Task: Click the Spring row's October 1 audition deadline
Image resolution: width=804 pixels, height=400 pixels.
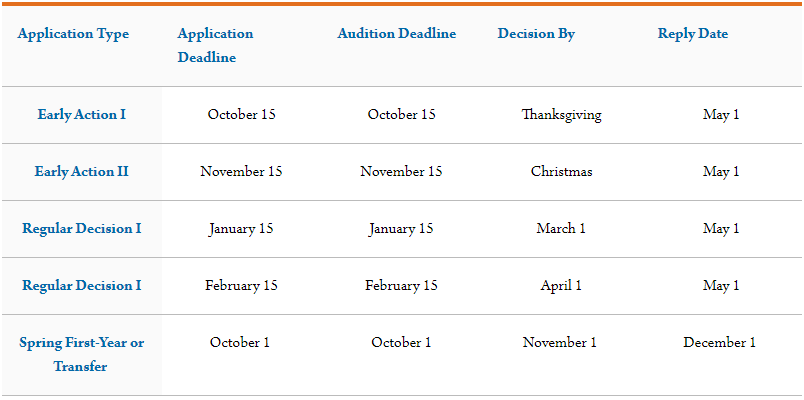Action: (x=401, y=343)
